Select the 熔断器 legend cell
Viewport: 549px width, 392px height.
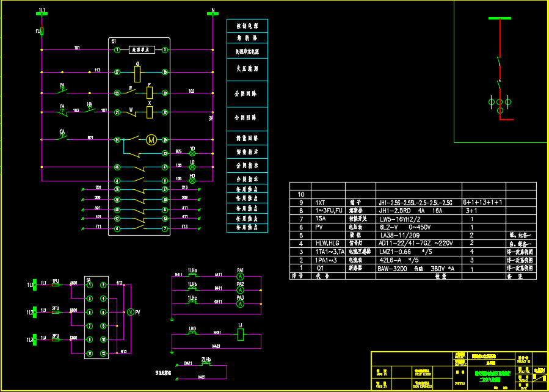click(x=247, y=38)
